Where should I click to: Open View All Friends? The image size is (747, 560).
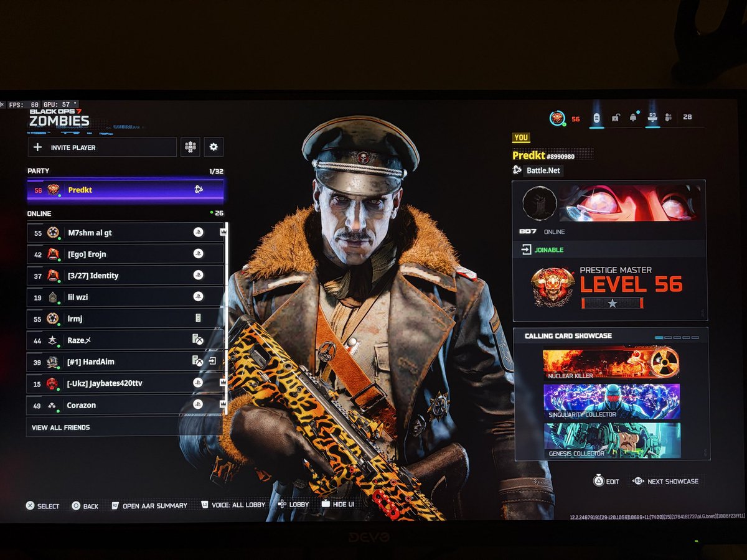click(125, 427)
